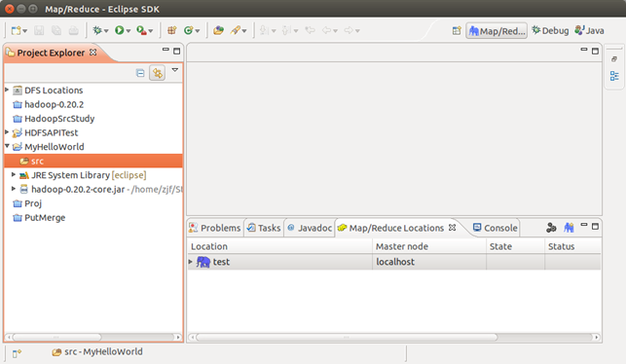Screen dimensions: 626x364
Task: Open the Problems tab
Action: pos(215,228)
